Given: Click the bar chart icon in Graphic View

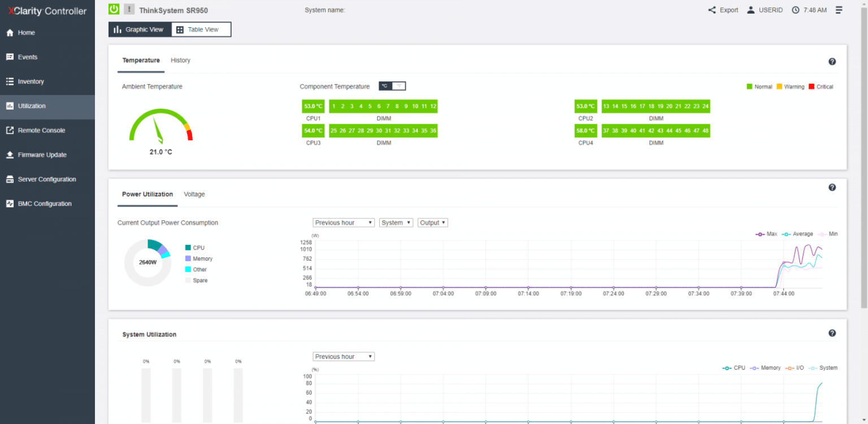Looking at the screenshot, I should pos(118,29).
